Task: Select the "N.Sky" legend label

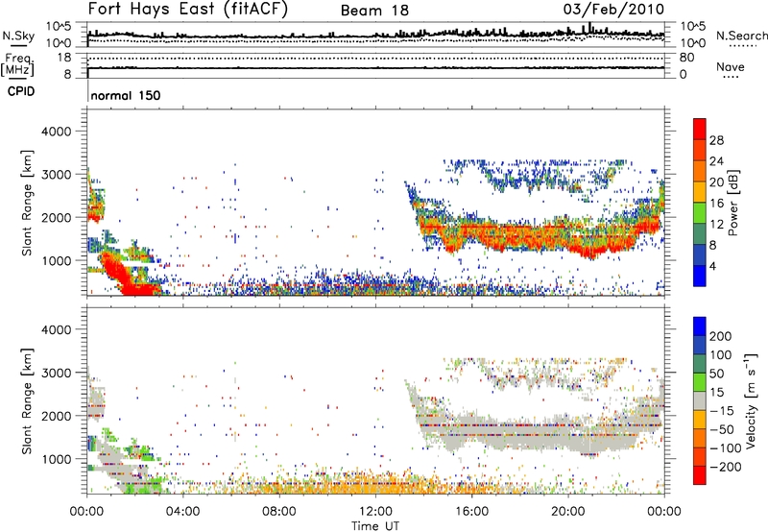Action: 18,36
